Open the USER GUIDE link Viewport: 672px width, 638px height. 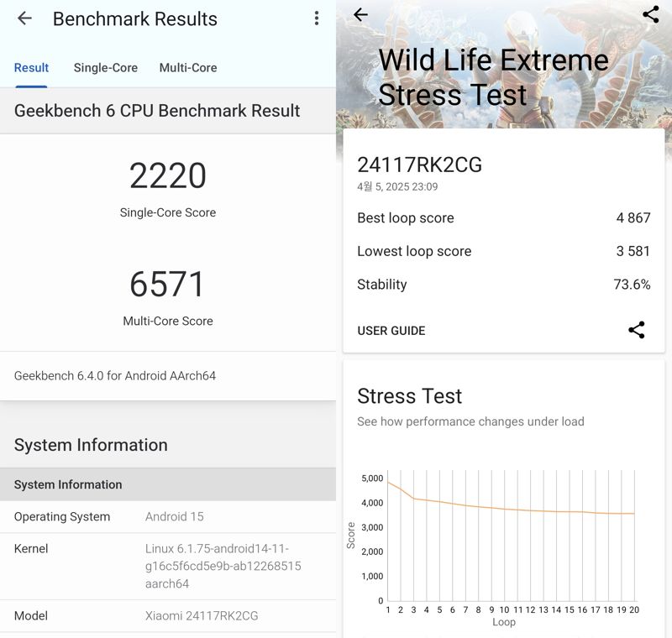coord(391,331)
